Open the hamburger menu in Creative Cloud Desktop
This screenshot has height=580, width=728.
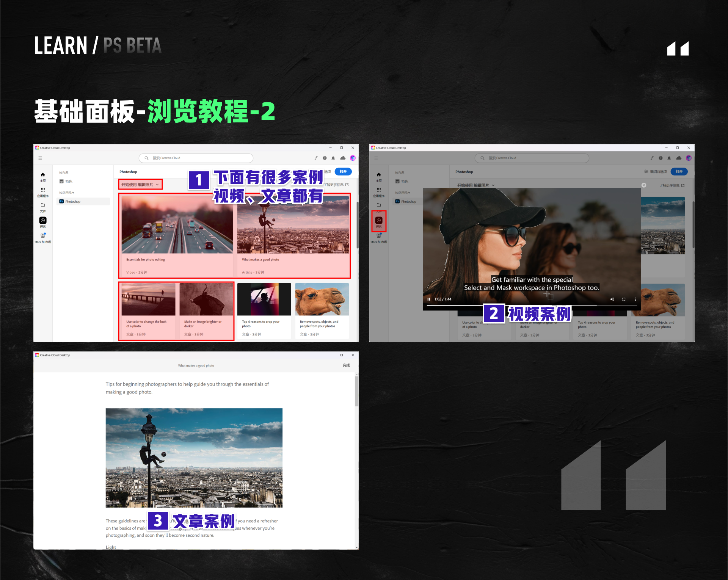coord(40,158)
